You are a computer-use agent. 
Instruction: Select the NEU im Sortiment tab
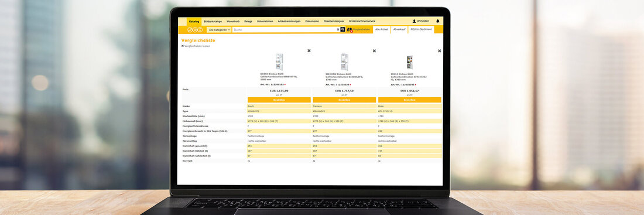click(x=420, y=30)
